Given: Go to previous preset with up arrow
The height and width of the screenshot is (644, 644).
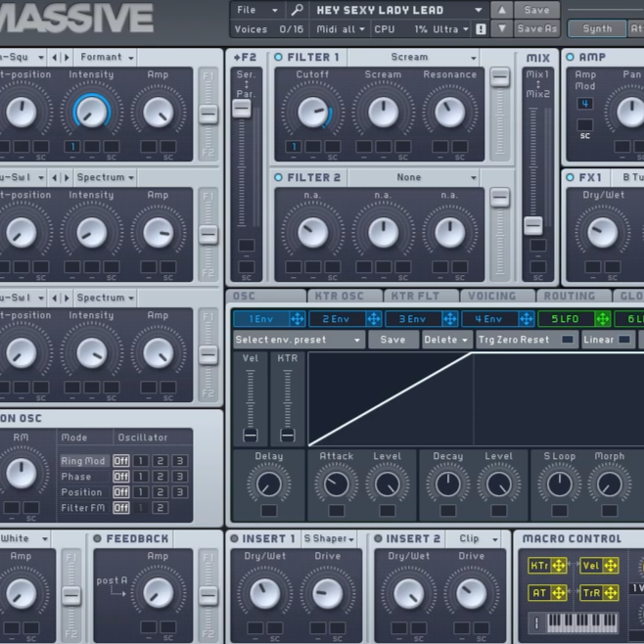Looking at the screenshot, I should pos(501,10).
